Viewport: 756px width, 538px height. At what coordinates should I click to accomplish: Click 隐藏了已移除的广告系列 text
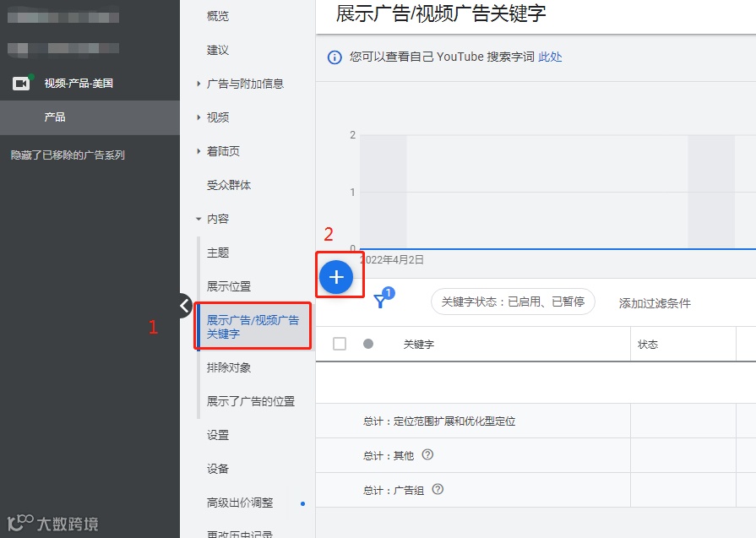click(68, 155)
